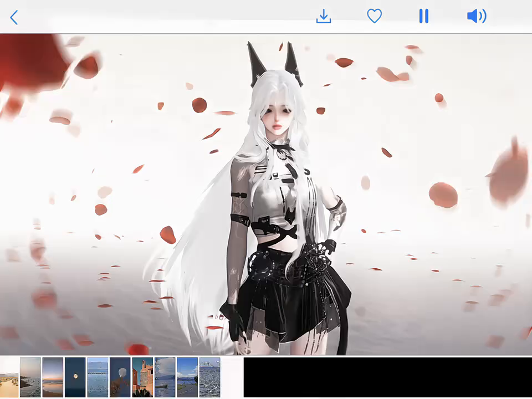Pause the video playback

(x=424, y=16)
